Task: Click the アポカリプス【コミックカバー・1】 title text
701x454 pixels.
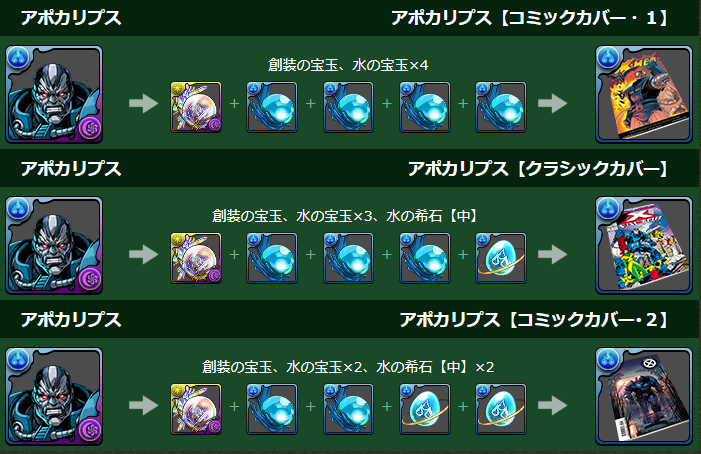Action: tap(530, 18)
